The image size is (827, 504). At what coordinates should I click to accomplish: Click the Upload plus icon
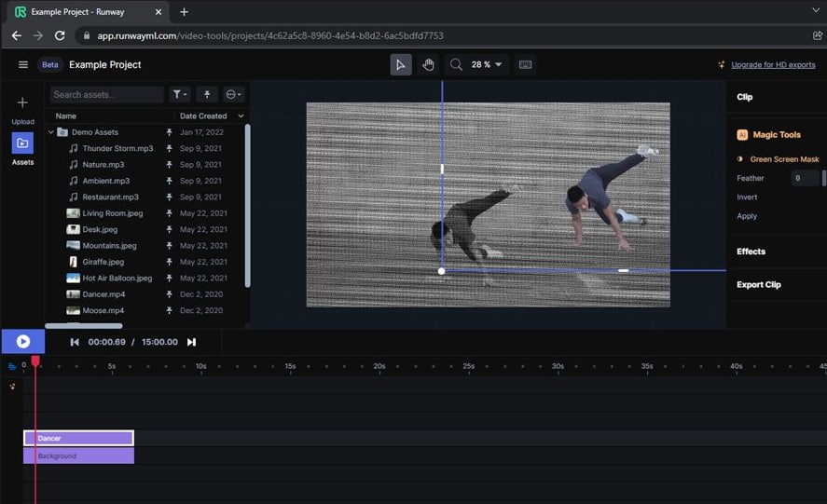(x=22, y=102)
